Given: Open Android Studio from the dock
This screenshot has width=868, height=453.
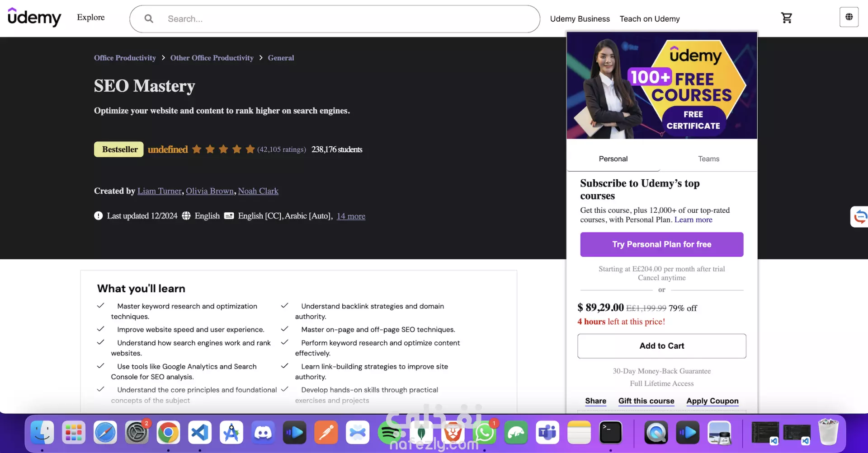Looking at the screenshot, I should click(231, 433).
